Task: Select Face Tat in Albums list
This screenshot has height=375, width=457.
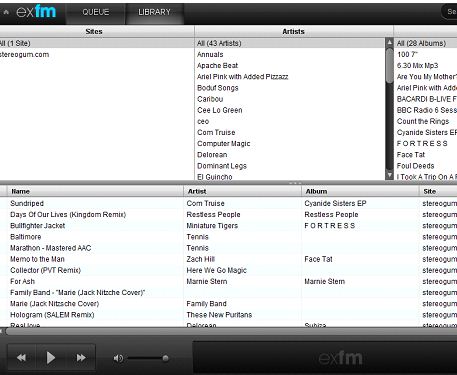Action: point(426,155)
